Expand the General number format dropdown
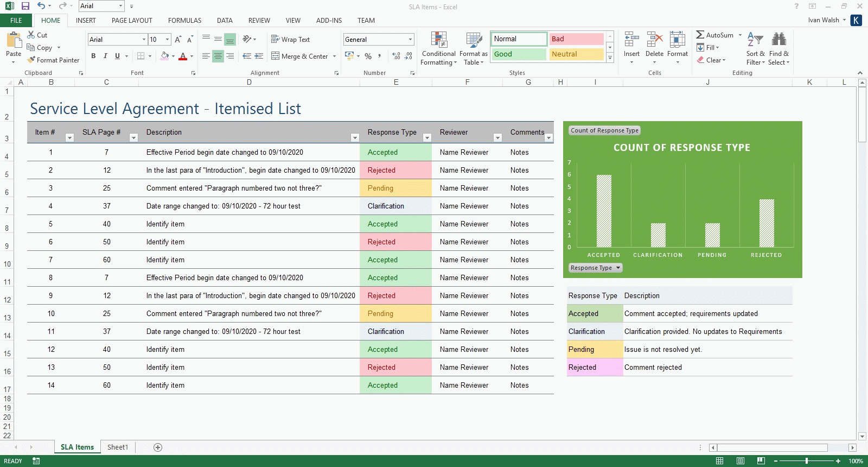Screen dimensions: 868x467 (x=410, y=40)
